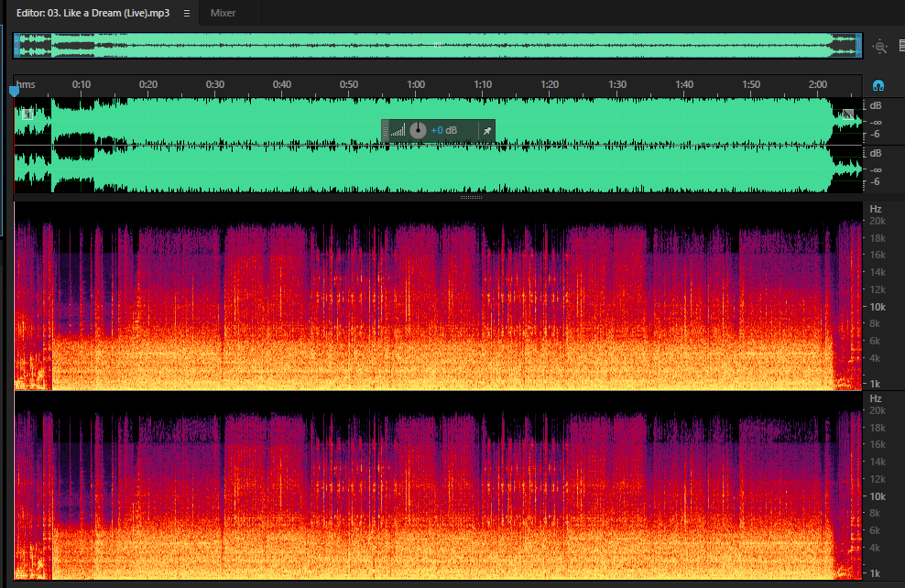Click the 1:50 mark on the time ruler
The width and height of the screenshot is (905, 588).
pyautogui.click(x=751, y=84)
